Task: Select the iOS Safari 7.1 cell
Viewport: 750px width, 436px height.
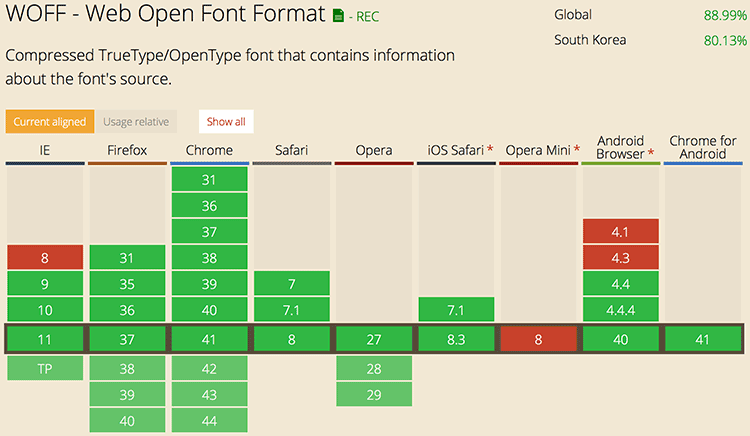Action: [456, 310]
